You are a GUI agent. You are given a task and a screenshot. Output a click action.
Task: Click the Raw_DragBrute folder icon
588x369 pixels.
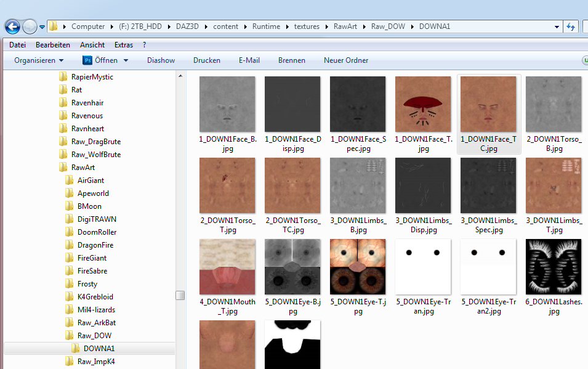63,142
